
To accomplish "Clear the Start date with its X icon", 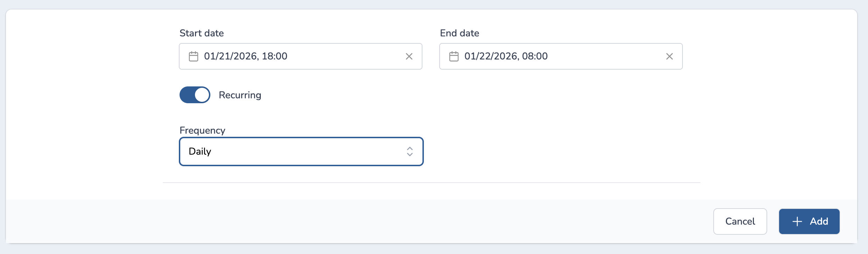I will coord(409,56).
